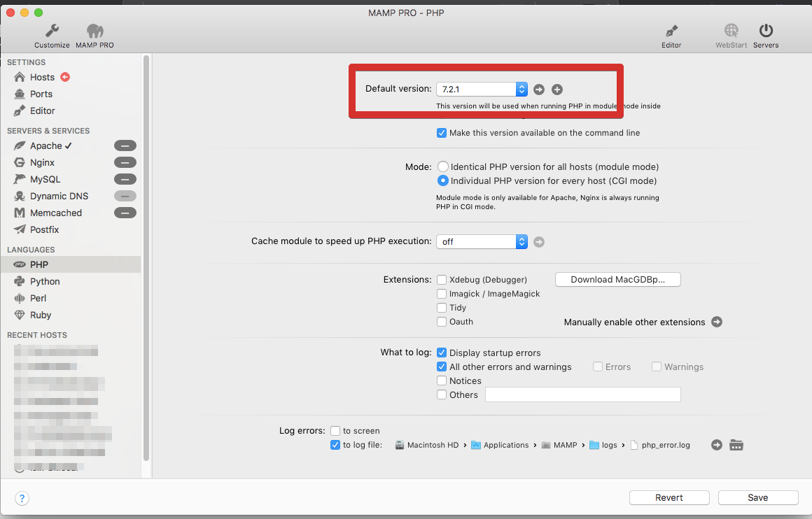Click the logs folder in log path
This screenshot has height=519, width=812.
point(603,445)
